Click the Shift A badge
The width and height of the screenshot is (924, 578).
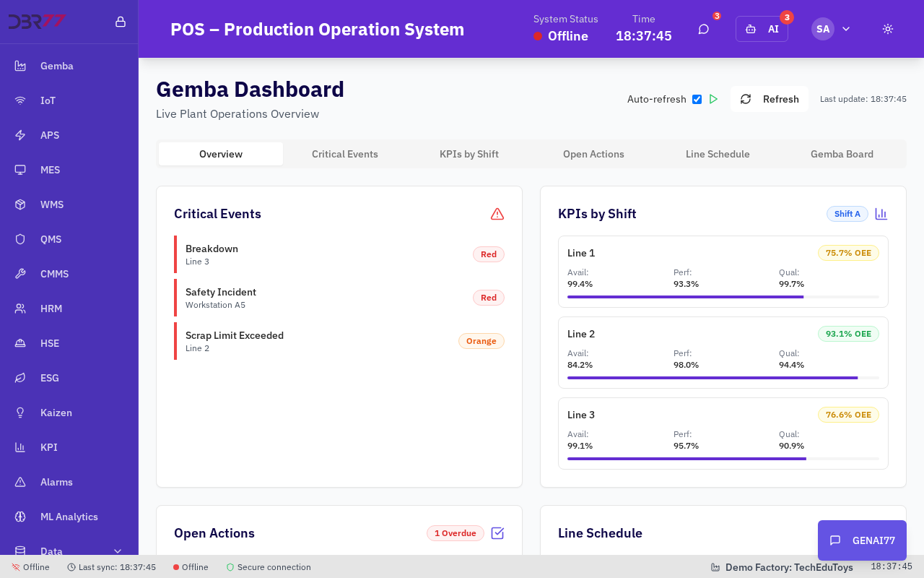pos(847,214)
